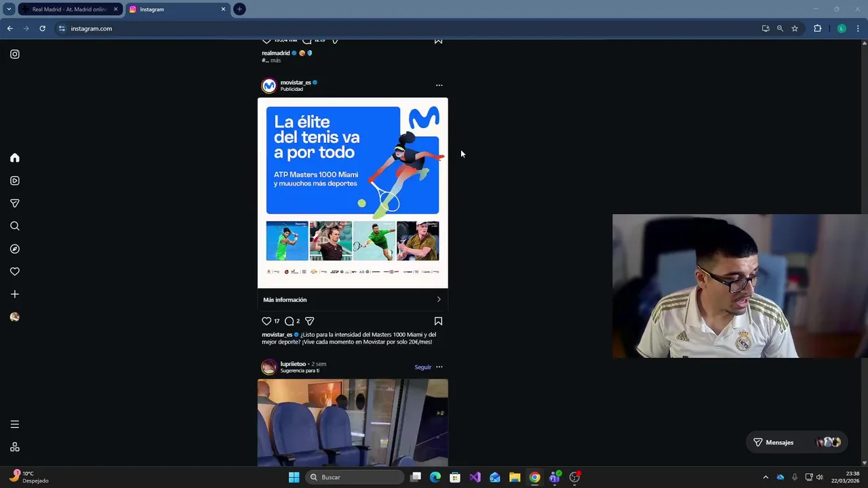Go to the Home feed in sidebar
This screenshot has height=488, width=868.
point(15,158)
